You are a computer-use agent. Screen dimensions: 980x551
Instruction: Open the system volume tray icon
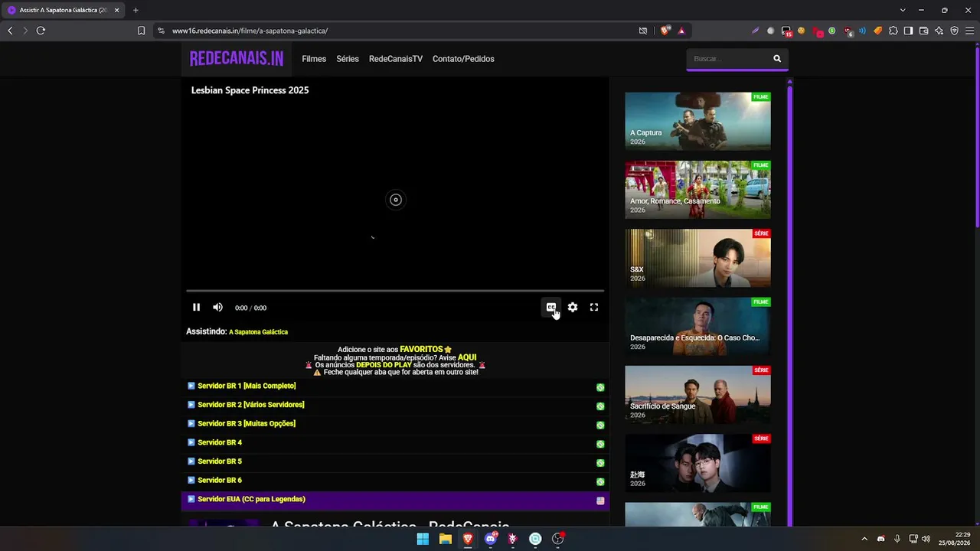926,539
